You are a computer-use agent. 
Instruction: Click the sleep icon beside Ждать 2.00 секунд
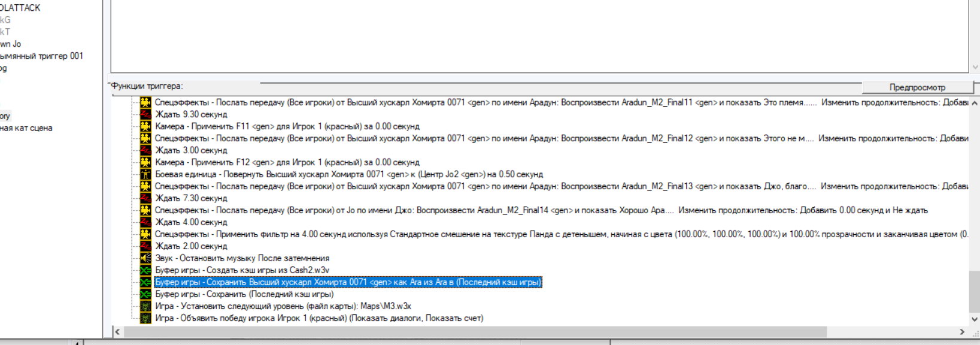145,246
